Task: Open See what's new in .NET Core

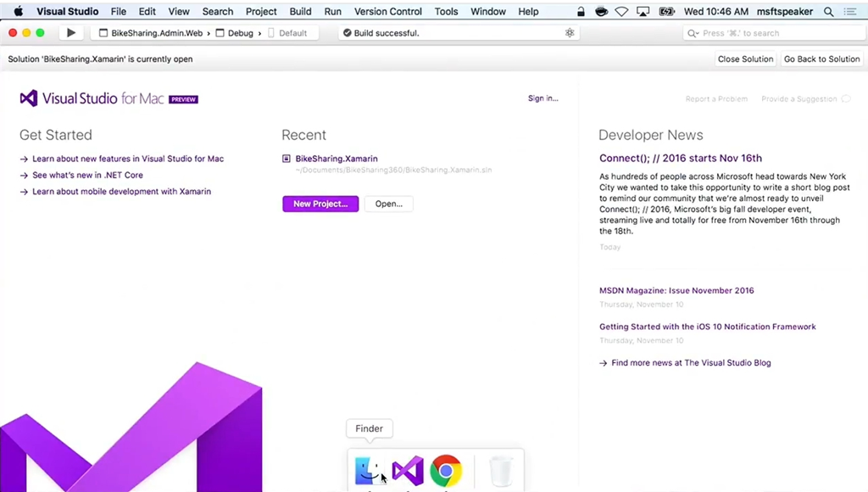Action: [87, 175]
